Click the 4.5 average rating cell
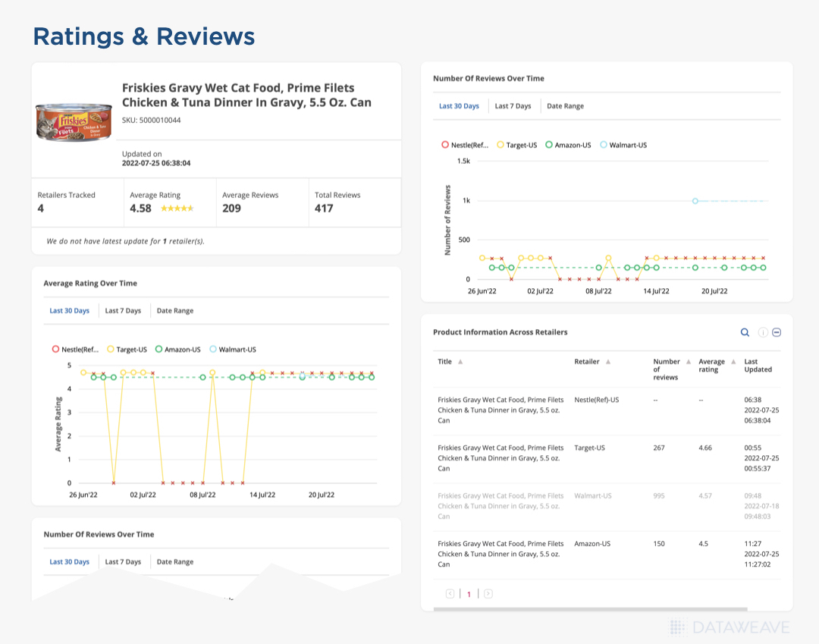Screen dimensions: 819x644 coord(704,544)
